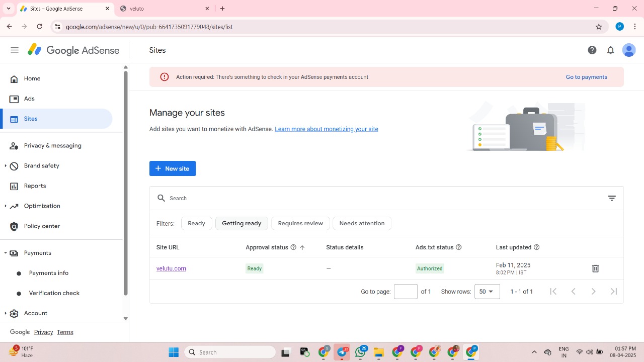
Task: Open Chrome three-dot menu
Action: coord(635,27)
